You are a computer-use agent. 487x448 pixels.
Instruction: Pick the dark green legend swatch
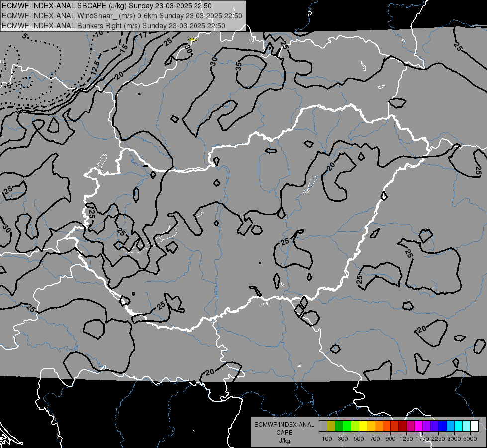339,426
